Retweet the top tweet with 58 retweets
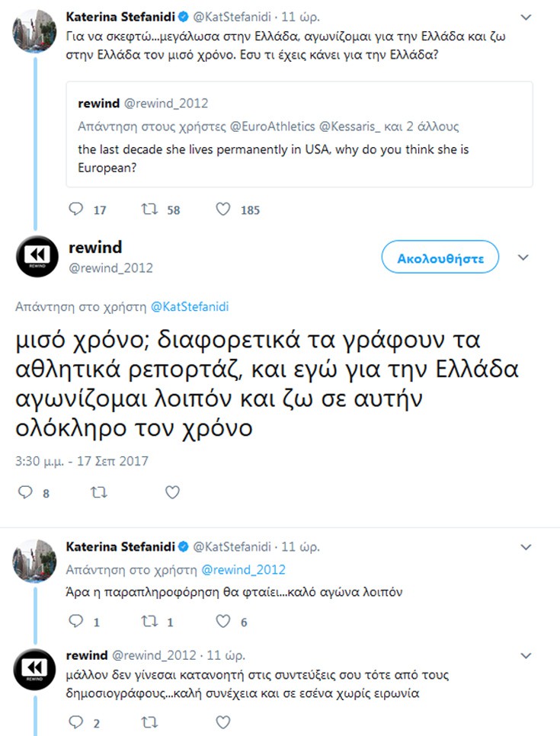 pyautogui.click(x=149, y=210)
